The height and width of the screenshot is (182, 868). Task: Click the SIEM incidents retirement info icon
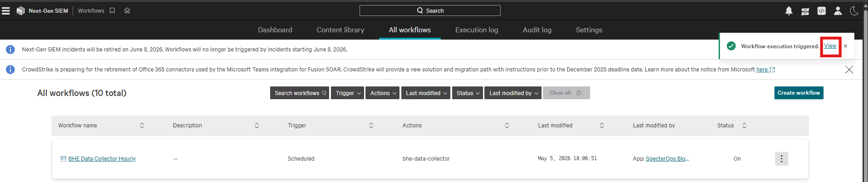point(10,50)
